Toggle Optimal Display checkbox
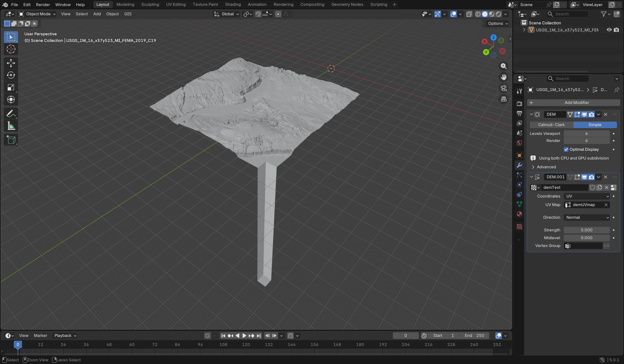This screenshot has width=624, height=364. [566, 149]
